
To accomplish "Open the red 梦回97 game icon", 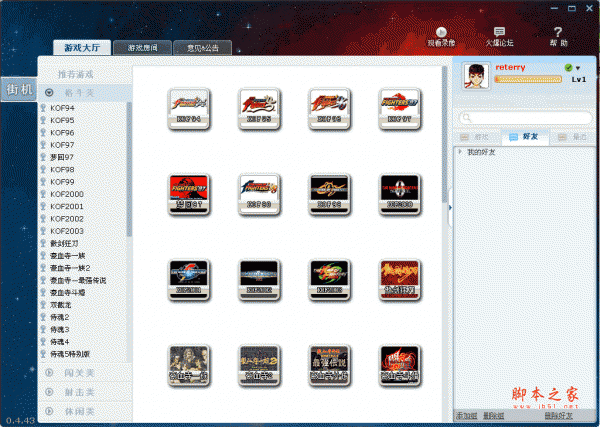I will (x=189, y=194).
